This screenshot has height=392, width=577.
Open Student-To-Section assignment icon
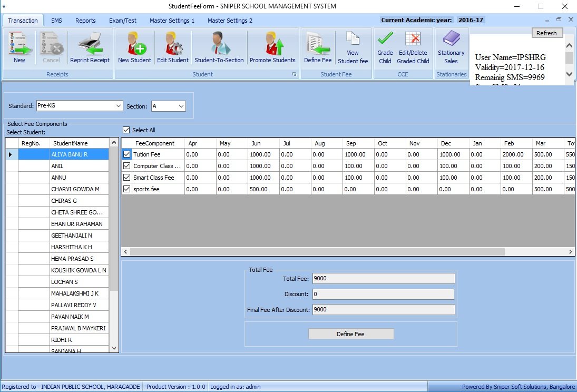point(219,44)
